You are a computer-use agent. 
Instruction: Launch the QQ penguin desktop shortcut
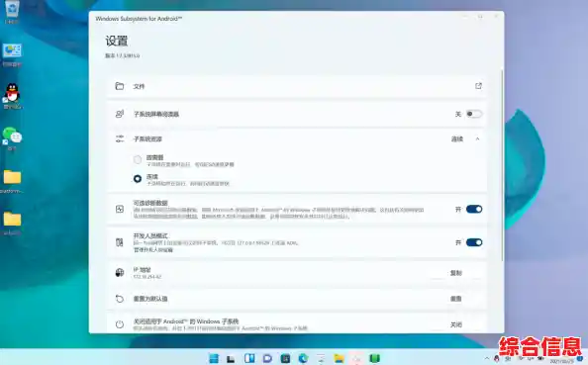(x=12, y=96)
